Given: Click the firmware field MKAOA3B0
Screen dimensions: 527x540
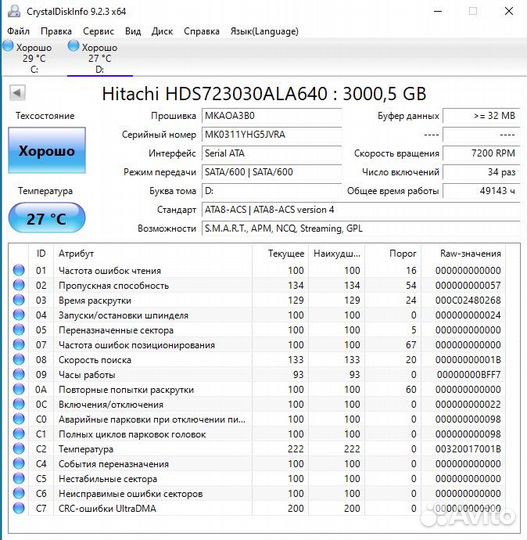Looking at the screenshot, I should click(x=272, y=116).
